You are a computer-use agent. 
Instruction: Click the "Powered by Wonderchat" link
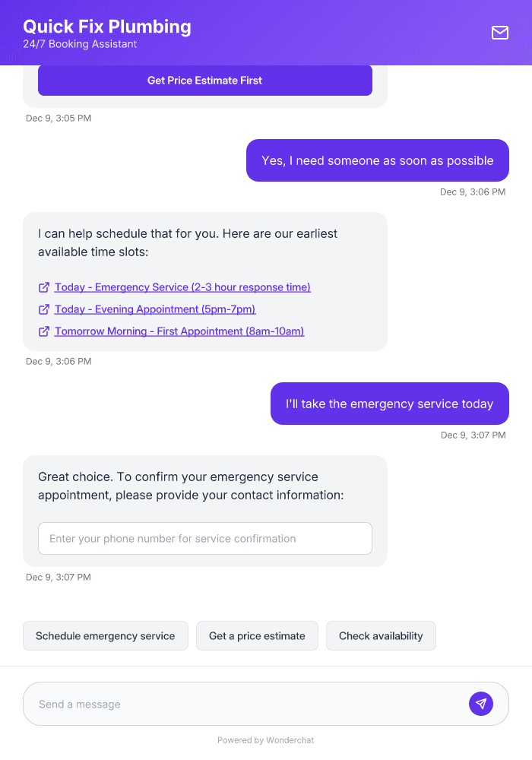265,739
